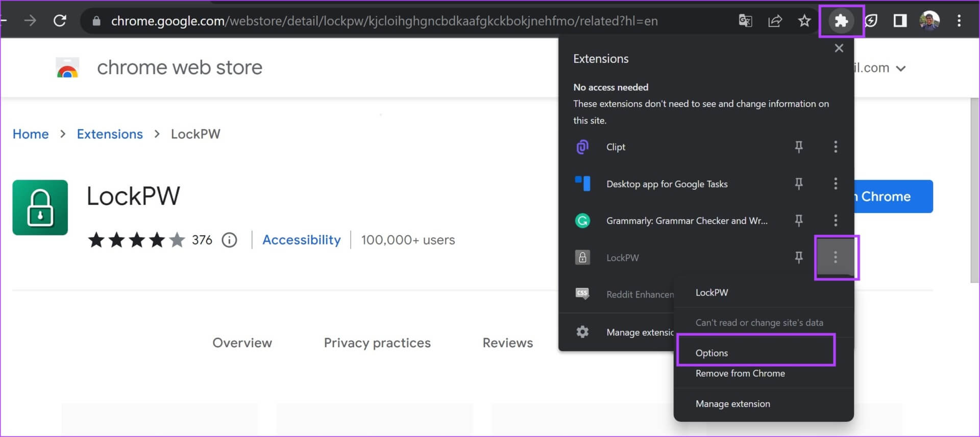
Task: Click the Reddit Enhancement CSS icon
Action: coord(582,294)
